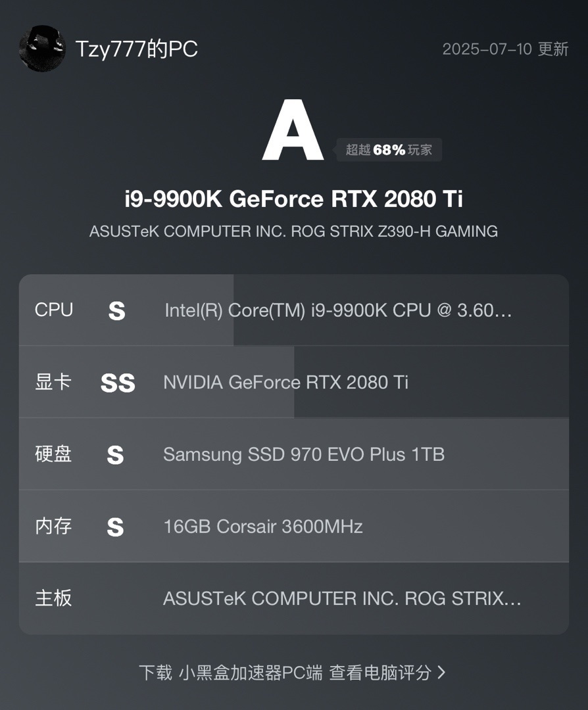The width and height of the screenshot is (588, 710).
Task: Open the 主板 motherboard row
Action: tap(293, 598)
